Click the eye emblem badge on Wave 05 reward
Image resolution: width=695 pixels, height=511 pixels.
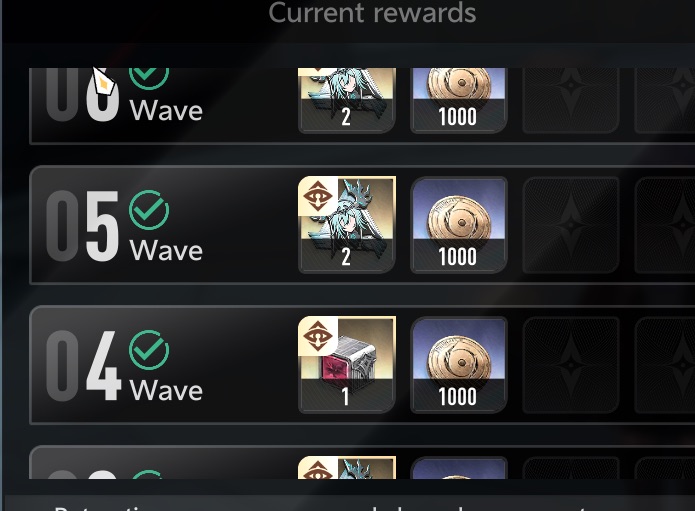(318, 196)
